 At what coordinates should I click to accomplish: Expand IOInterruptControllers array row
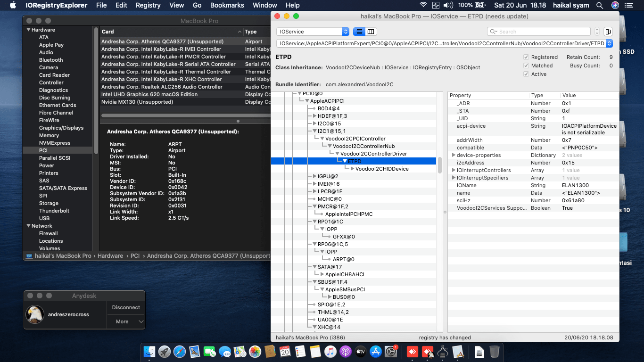tap(454, 170)
